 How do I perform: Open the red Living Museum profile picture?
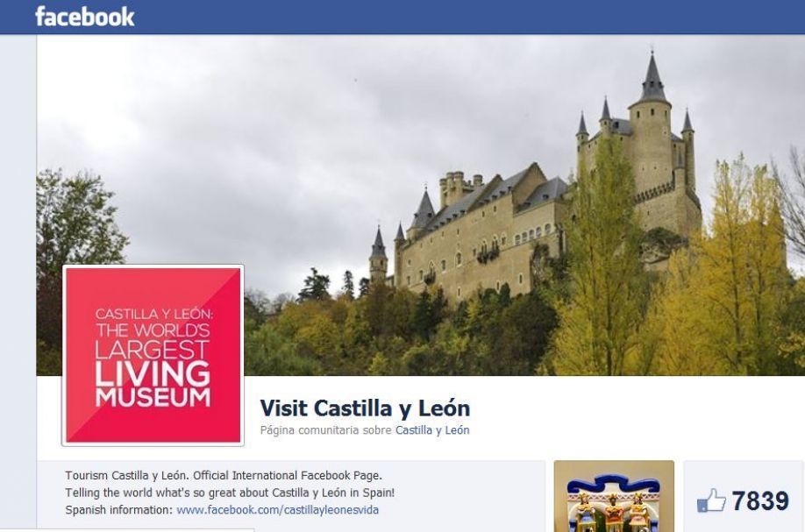pyautogui.click(x=153, y=355)
